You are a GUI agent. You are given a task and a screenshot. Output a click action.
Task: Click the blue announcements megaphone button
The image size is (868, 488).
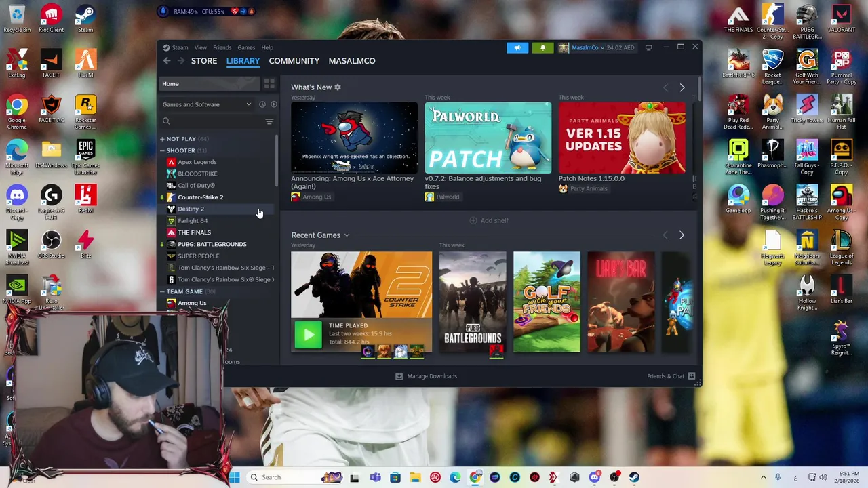(517, 47)
